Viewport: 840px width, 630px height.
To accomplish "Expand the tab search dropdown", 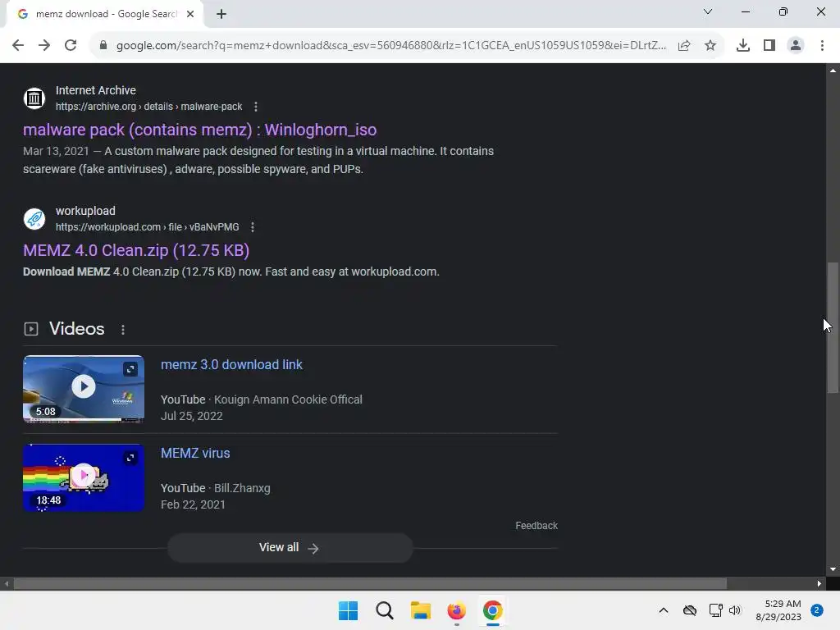I will [708, 11].
